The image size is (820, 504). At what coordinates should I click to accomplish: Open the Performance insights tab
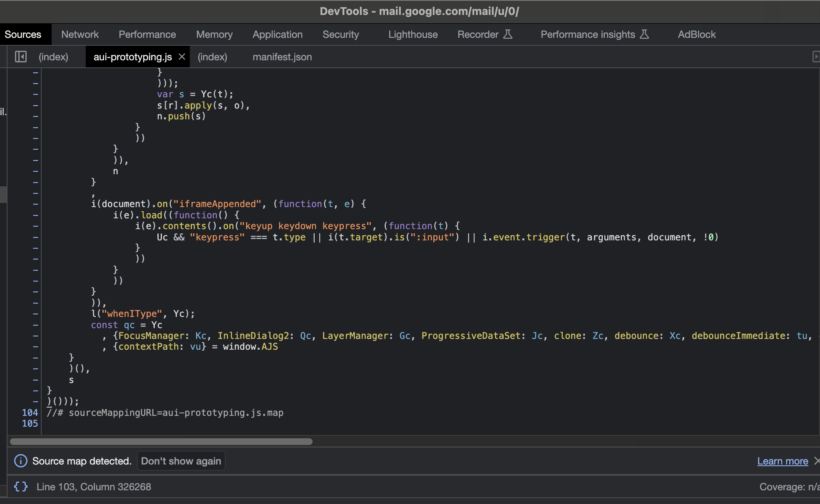coord(595,35)
